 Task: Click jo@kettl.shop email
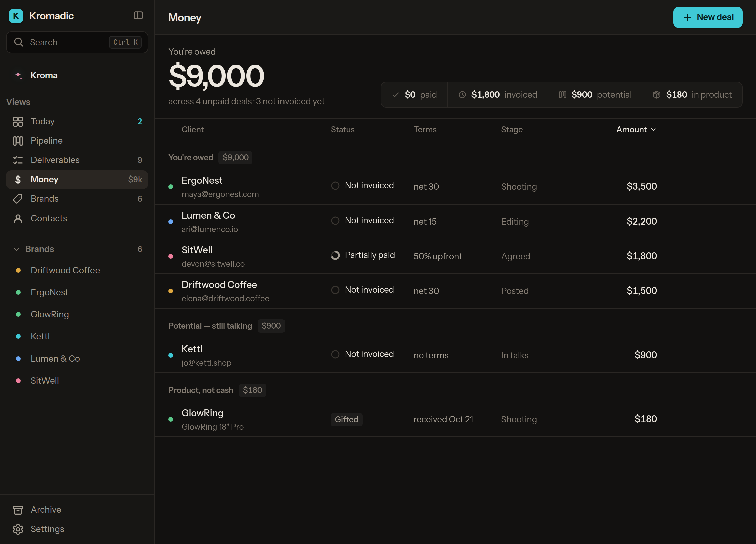pyautogui.click(x=206, y=363)
